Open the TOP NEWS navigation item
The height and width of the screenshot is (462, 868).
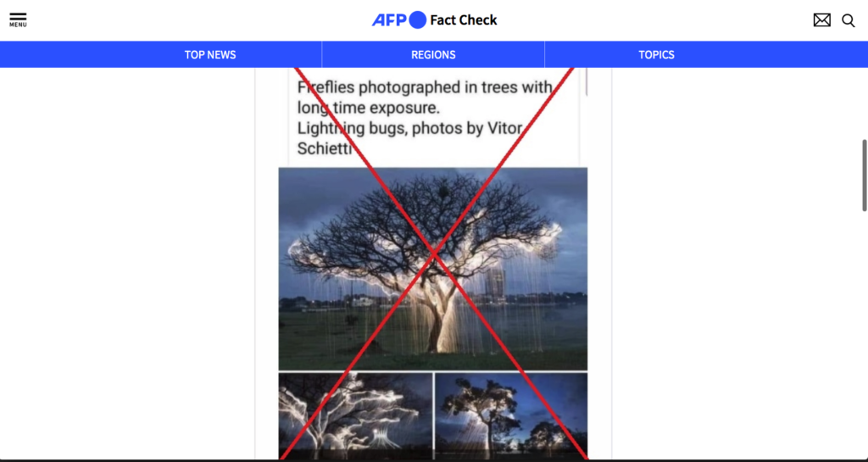[x=210, y=55]
